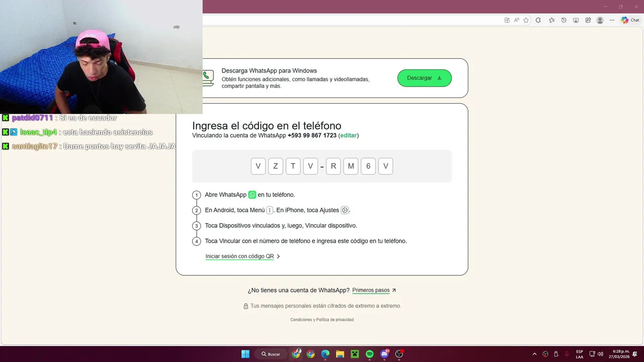Click the editar link beside the phone number

[348, 136]
